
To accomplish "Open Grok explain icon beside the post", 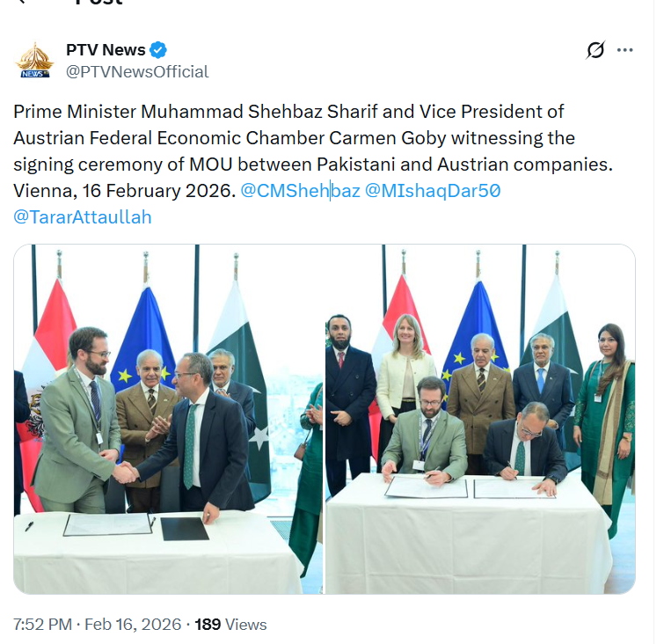I will click(595, 50).
